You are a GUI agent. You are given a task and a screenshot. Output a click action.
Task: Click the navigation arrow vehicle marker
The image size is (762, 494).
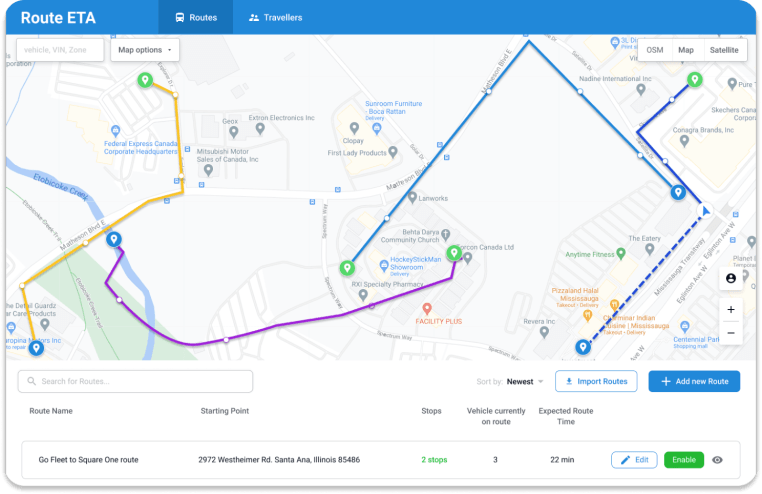tap(706, 210)
